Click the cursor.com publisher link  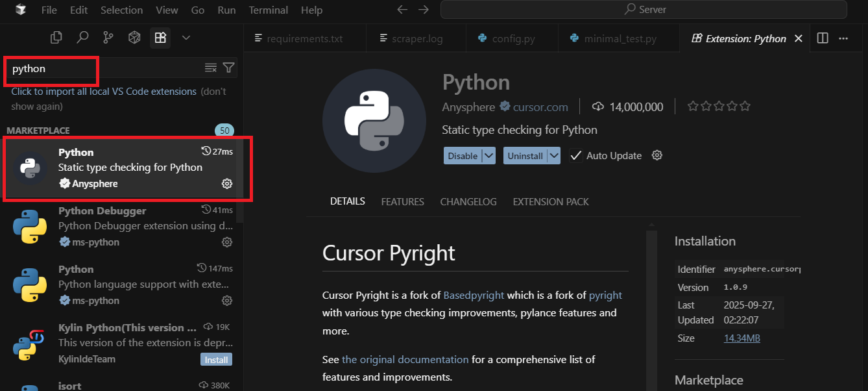[x=540, y=107]
